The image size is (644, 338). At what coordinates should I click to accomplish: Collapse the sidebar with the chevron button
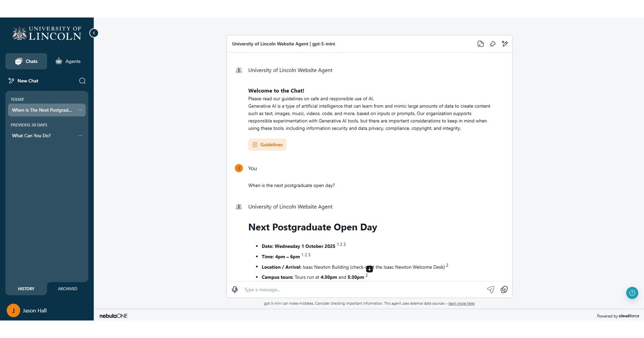[x=94, y=33]
